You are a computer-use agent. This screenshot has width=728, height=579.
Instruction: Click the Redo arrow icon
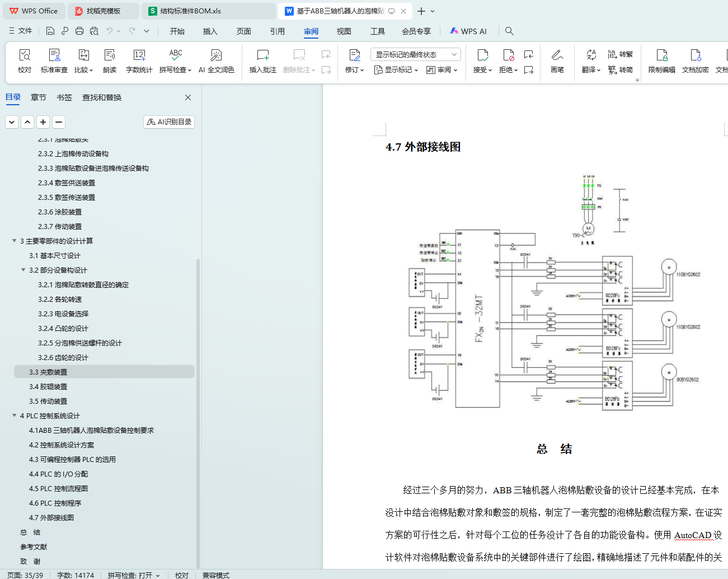[132, 31]
